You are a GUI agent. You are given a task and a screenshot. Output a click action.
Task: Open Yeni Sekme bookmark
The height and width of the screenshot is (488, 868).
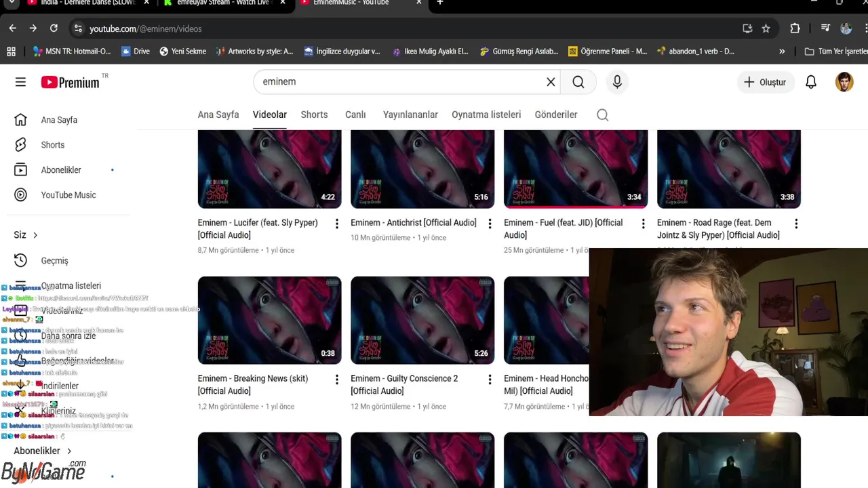pyautogui.click(x=182, y=52)
